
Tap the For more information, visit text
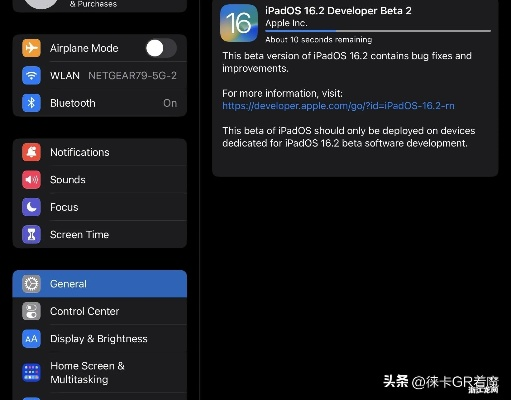tap(282, 93)
